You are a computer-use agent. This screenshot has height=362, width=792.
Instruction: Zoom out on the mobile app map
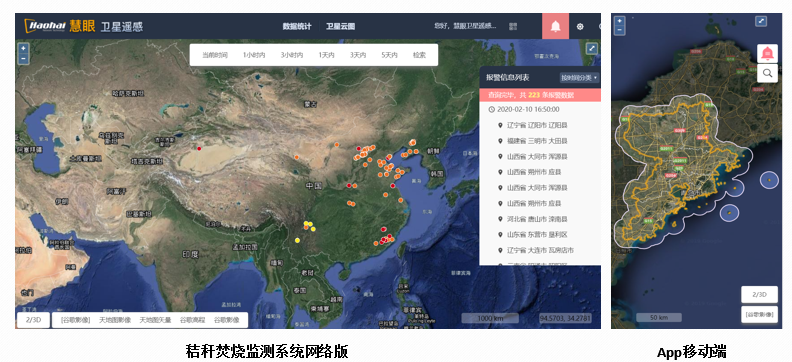[x=620, y=30]
